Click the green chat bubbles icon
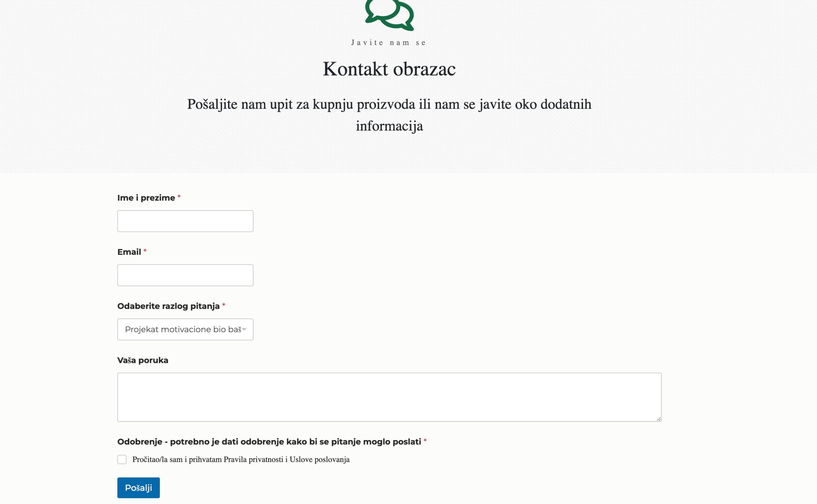The height and width of the screenshot is (504, 817). coord(389,15)
